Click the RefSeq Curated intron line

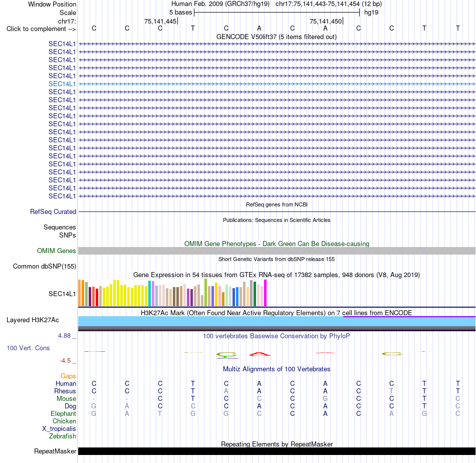pyautogui.click(x=277, y=211)
